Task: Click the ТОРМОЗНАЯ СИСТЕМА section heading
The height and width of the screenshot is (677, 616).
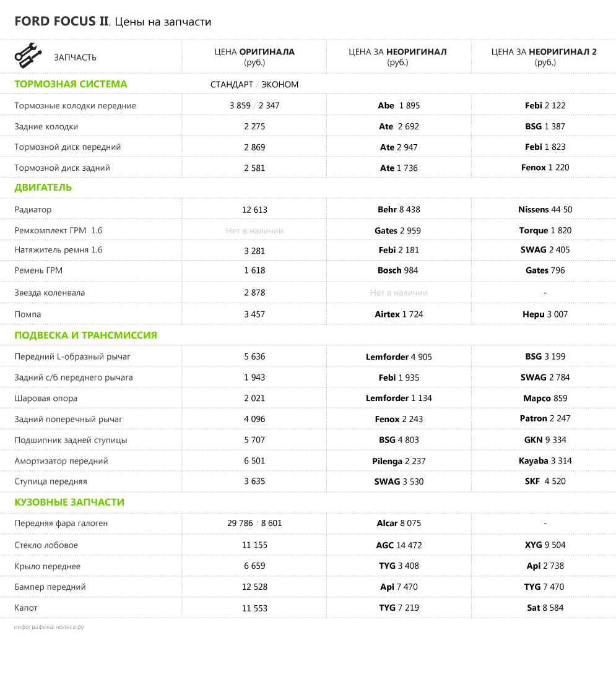Action: tap(71, 84)
